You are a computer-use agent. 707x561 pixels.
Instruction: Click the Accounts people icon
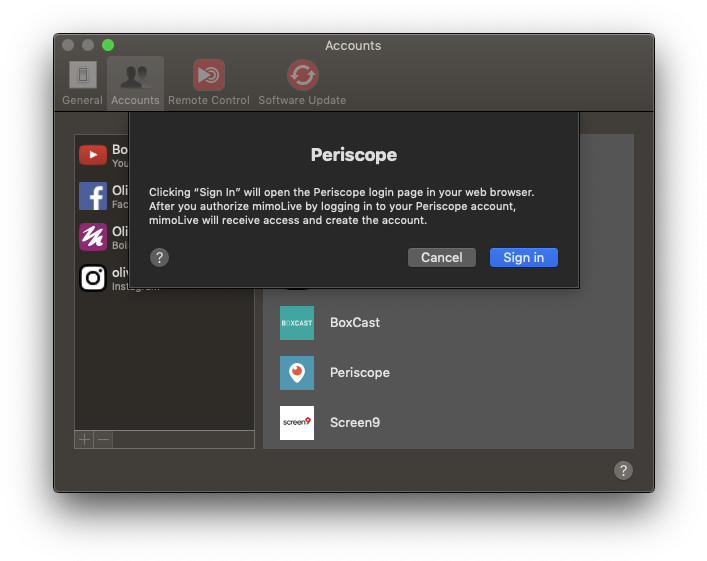click(x=135, y=76)
